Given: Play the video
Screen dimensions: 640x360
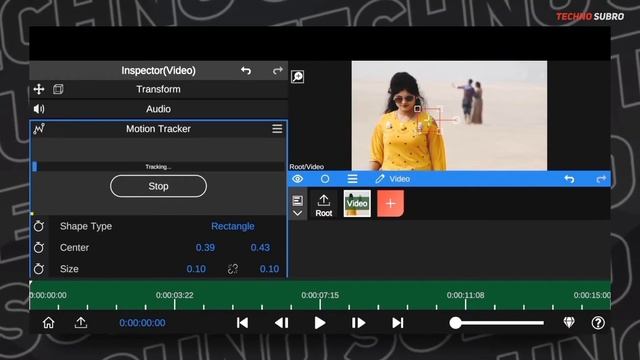Looking at the screenshot, I should coord(320,323).
